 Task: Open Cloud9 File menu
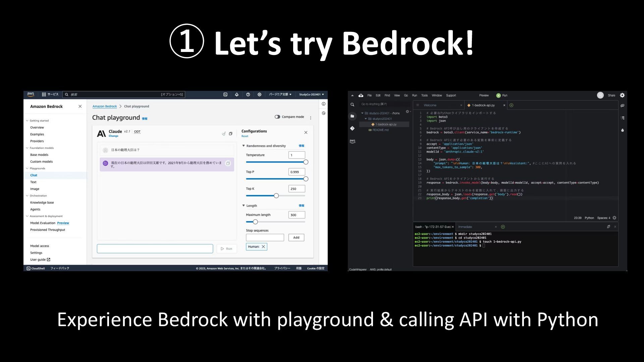[x=369, y=96]
